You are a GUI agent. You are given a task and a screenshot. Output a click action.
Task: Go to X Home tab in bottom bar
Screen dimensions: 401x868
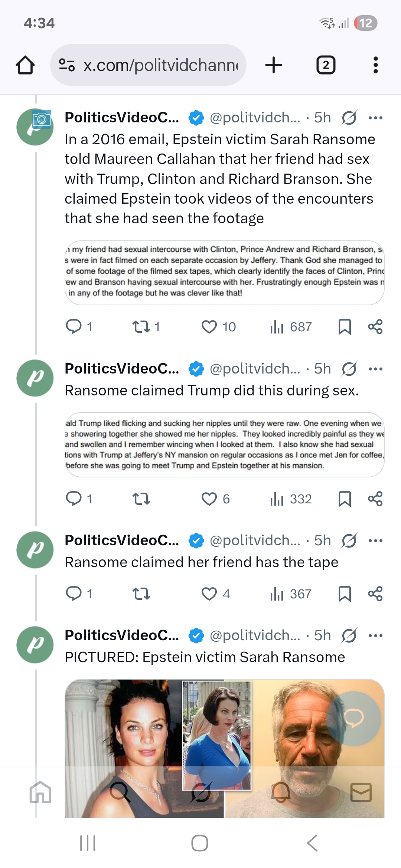pos(40,792)
